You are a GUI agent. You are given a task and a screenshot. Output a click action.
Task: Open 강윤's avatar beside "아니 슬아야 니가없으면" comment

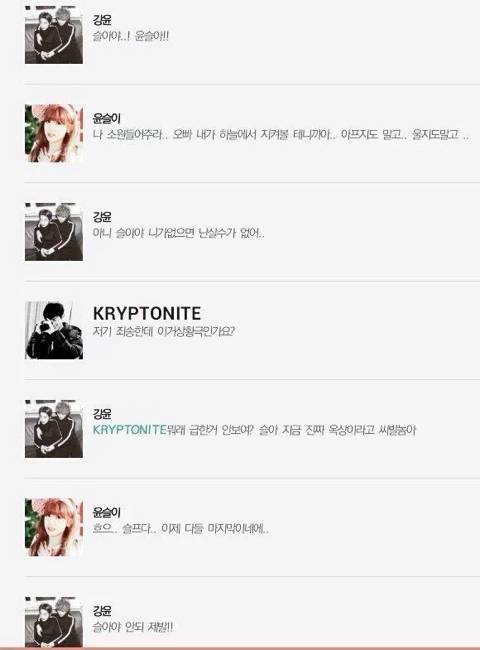(x=54, y=232)
